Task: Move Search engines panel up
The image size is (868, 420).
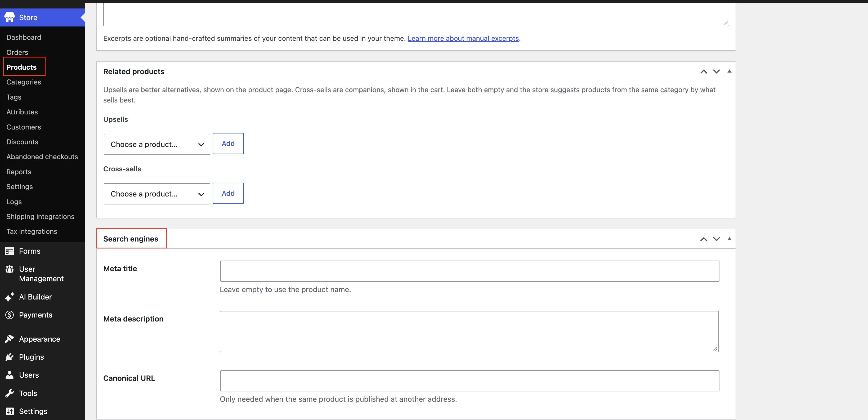Action: [704, 239]
